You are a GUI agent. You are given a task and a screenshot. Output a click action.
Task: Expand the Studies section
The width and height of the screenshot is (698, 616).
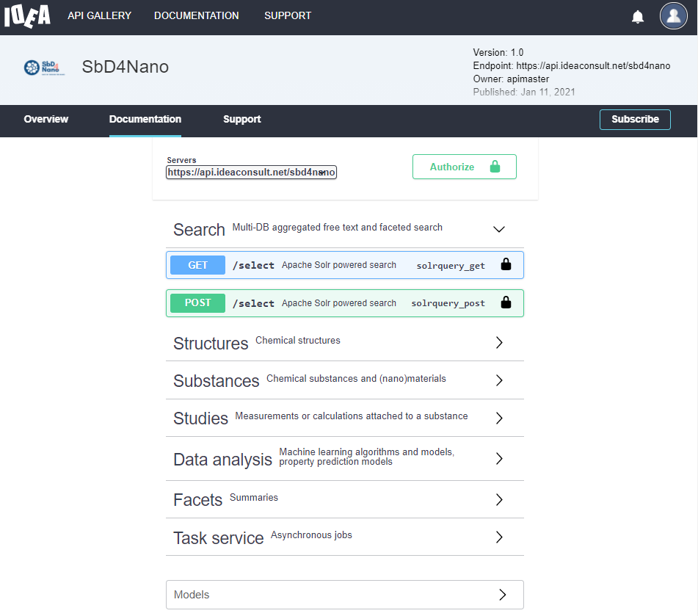point(499,418)
